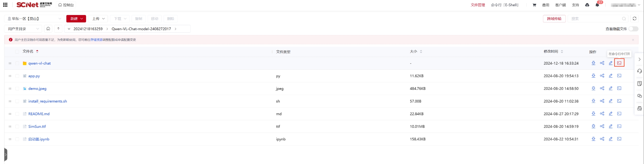The image size is (644, 164).
Task: Click the 搜索 search input field
Action: click(x=595, y=18)
